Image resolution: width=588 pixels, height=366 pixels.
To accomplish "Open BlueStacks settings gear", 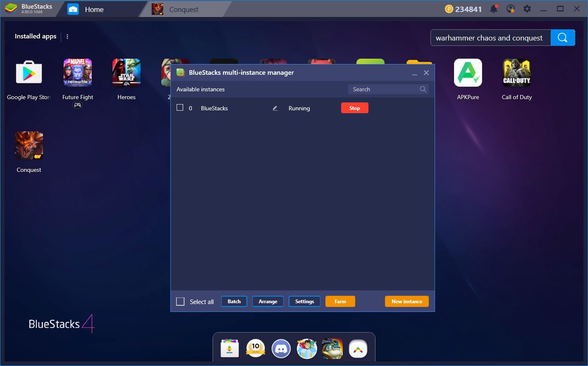I will (527, 9).
